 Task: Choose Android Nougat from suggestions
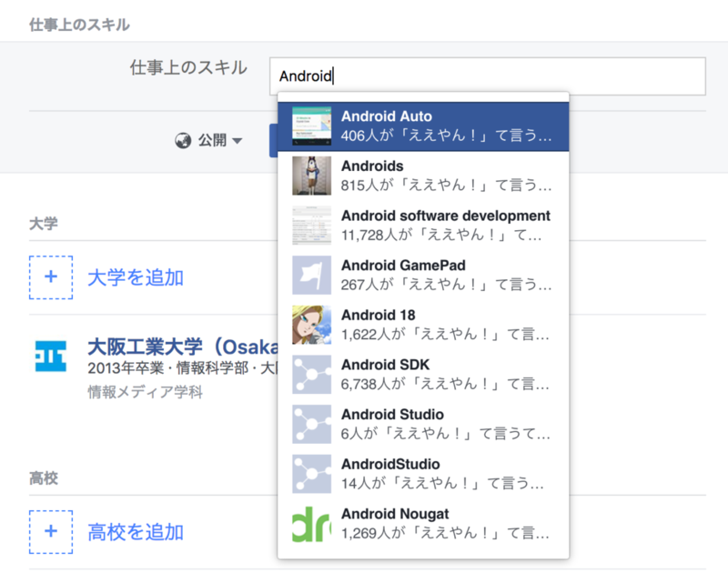click(423, 524)
